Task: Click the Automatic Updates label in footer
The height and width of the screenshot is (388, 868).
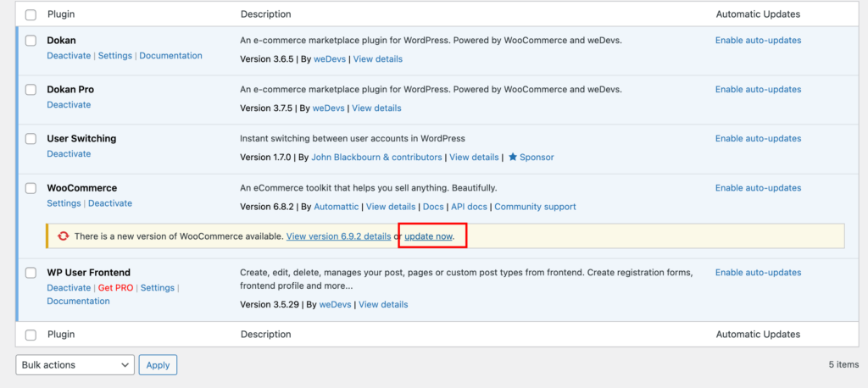Action: 758,335
